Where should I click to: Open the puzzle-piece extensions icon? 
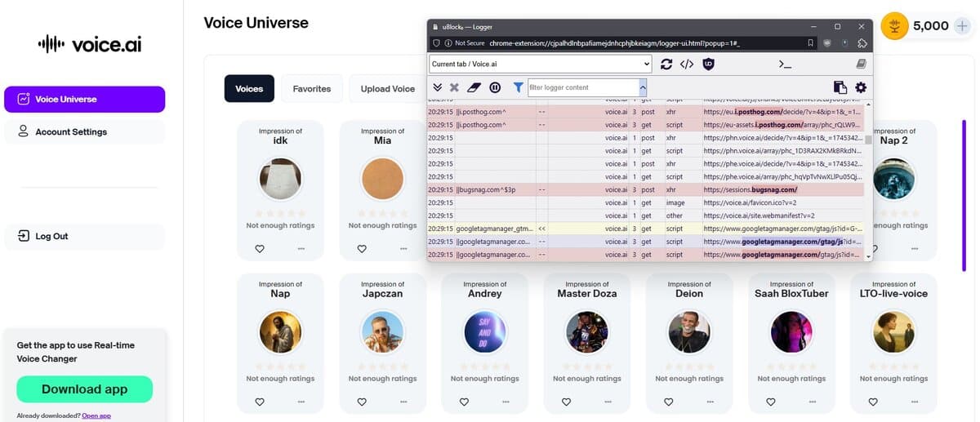tap(862, 43)
